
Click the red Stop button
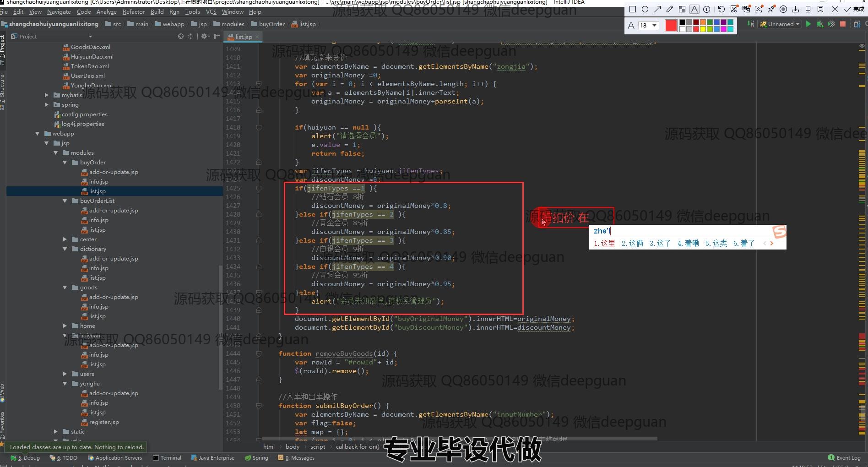click(843, 24)
